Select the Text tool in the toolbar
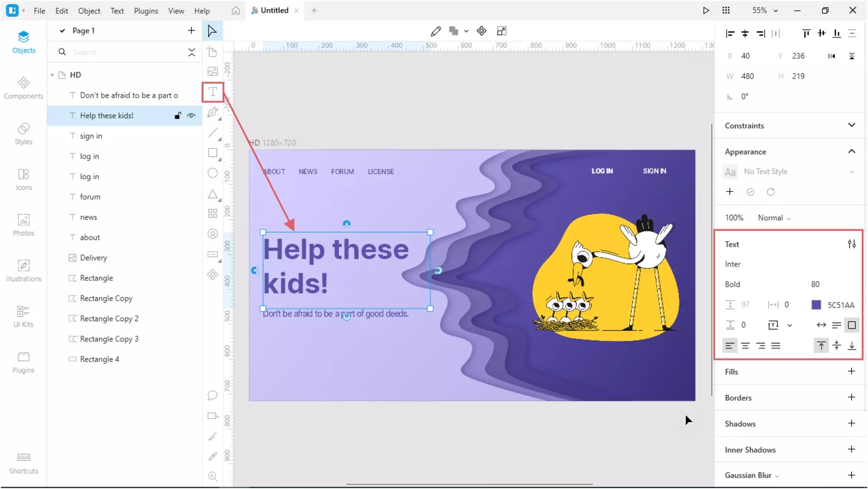 click(x=213, y=92)
